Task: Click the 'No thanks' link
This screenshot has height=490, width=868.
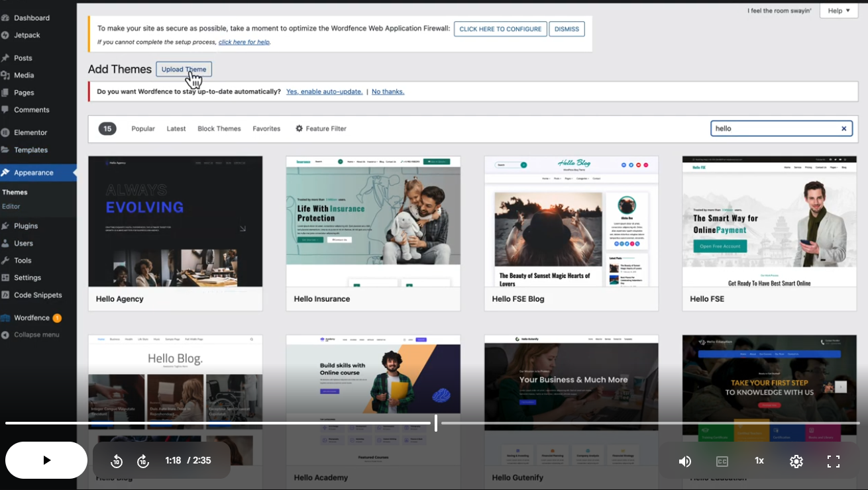Action: pos(388,91)
